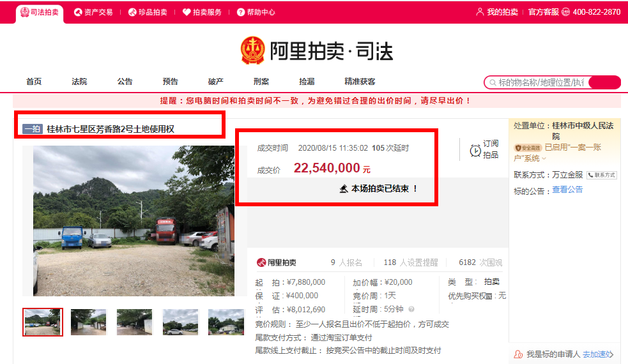Screen dimensions: 628x364
Task: Click 评估 ¥8,012,690 value
Action: click(306, 310)
